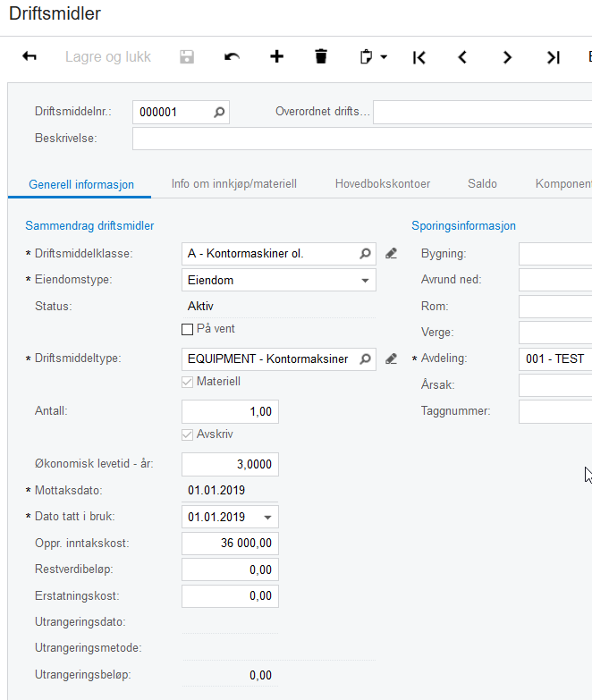Click Sporingsinformasjon section heading
The height and width of the screenshot is (700, 592).
[x=463, y=226]
